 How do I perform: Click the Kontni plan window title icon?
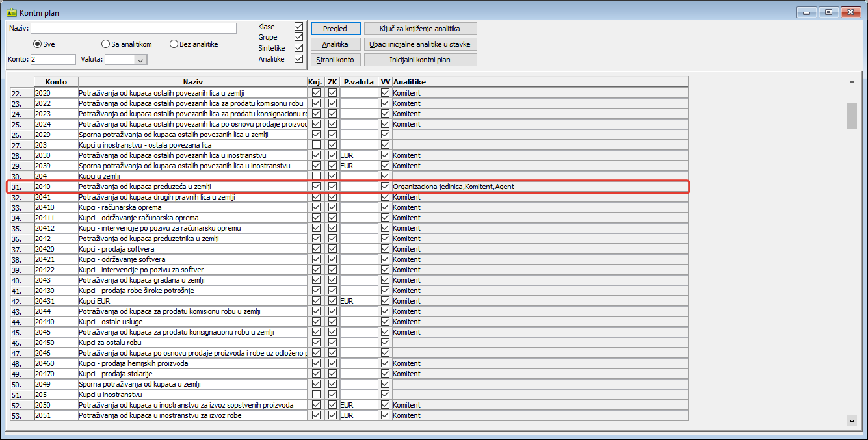coord(11,12)
